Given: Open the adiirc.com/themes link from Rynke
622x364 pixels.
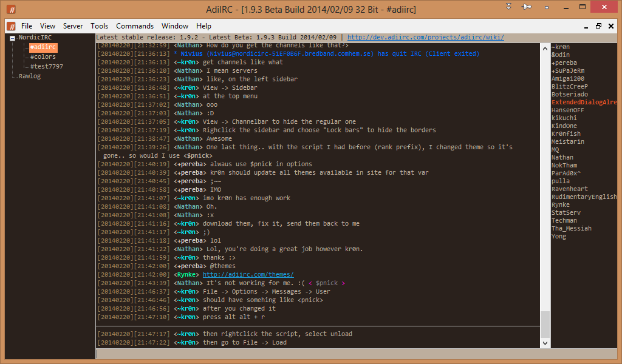Looking at the screenshot, I should (248, 274).
